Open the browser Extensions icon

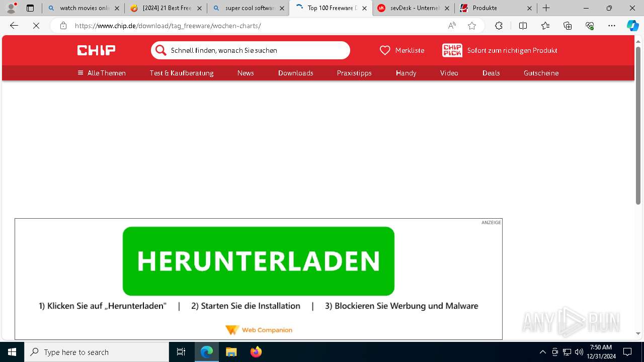click(499, 26)
